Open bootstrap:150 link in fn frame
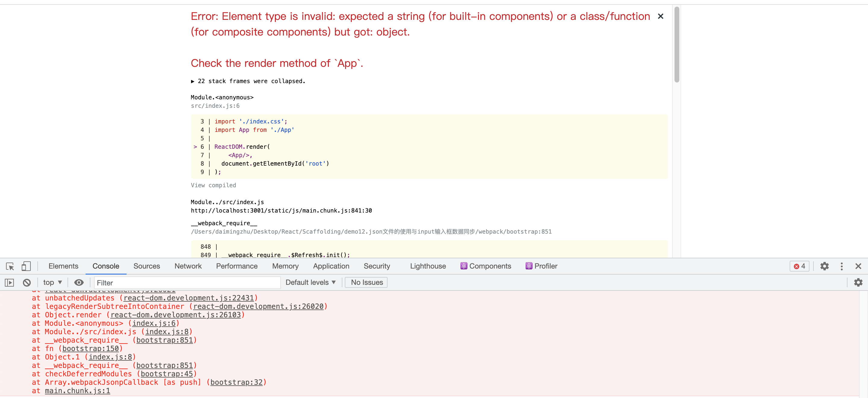 click(91, 349)
